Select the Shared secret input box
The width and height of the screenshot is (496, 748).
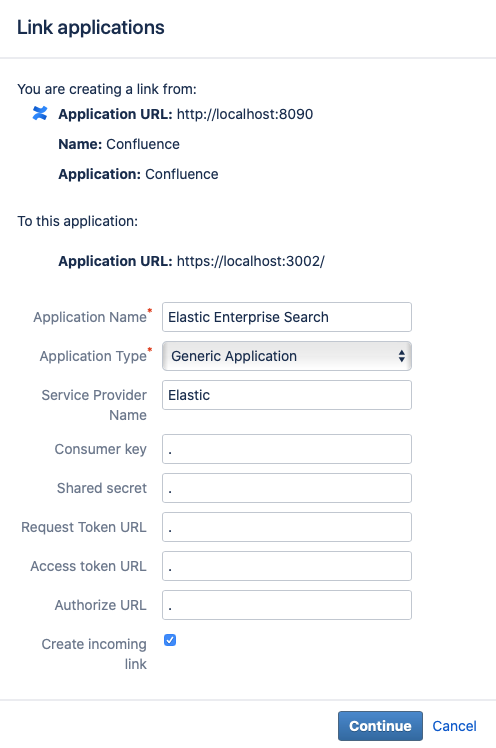pos(287,488)
